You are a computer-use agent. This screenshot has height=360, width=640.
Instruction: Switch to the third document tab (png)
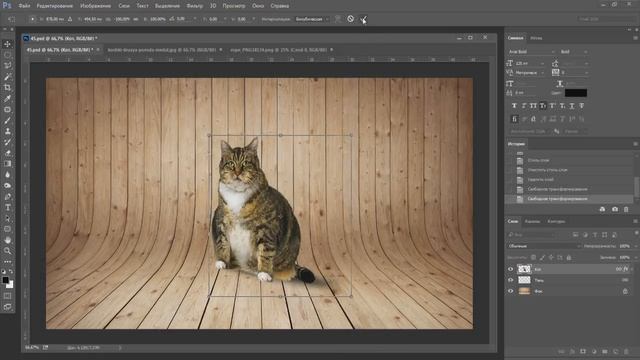[x=279, y=50]
